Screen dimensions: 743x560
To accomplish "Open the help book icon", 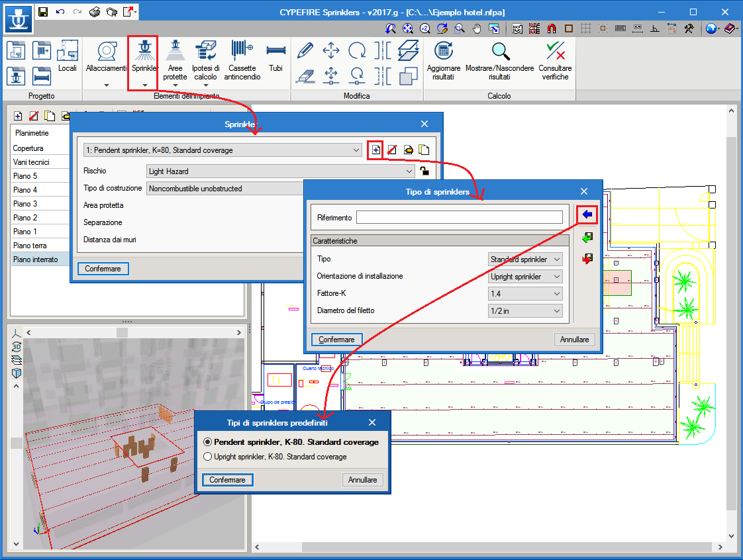I will (x=730, y=28).
